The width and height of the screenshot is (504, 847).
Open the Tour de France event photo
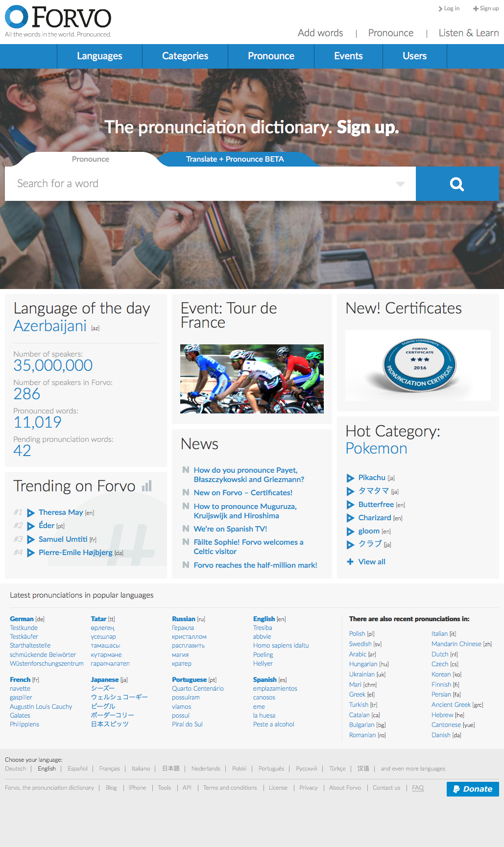point(252,379)
